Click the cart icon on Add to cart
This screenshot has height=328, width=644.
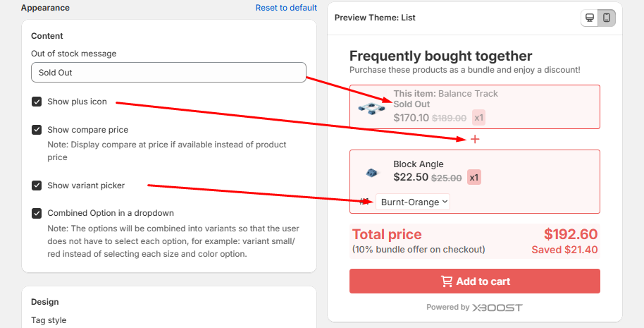tap(447, 281)
